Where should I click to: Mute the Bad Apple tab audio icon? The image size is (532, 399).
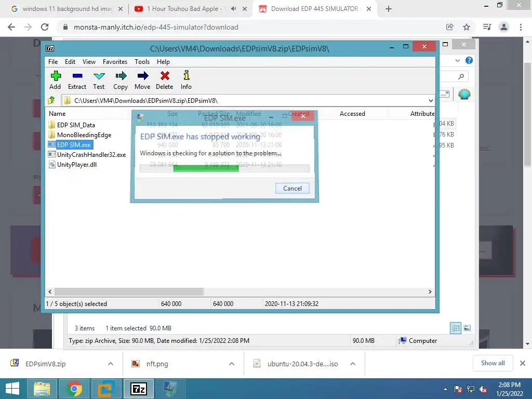pyautogui.click(x=233, y=9)
